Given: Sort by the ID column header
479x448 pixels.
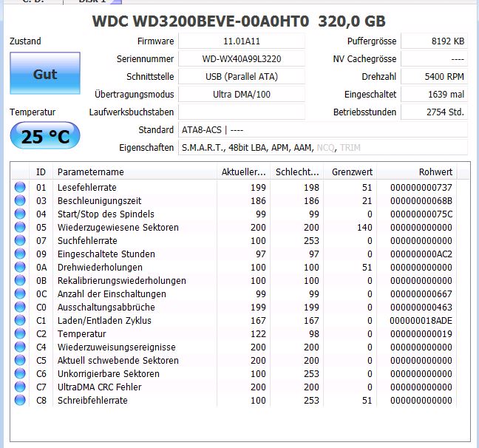Looking at the screenshot, I should [41, 172].
